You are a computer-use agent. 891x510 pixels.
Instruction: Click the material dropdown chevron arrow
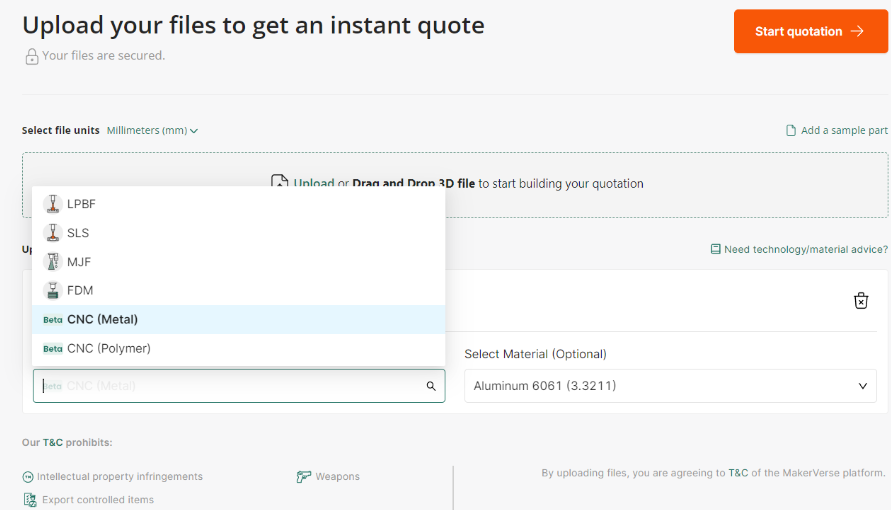pos(863,386)
